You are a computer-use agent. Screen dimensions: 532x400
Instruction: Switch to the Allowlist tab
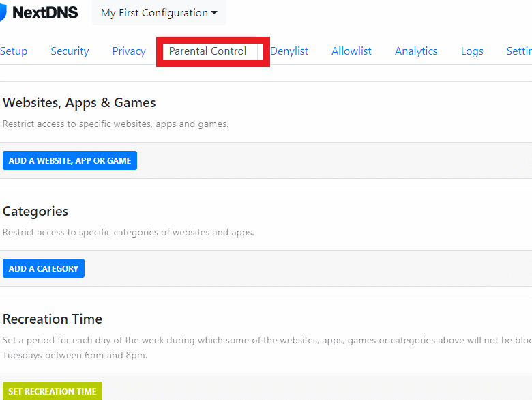351,51
